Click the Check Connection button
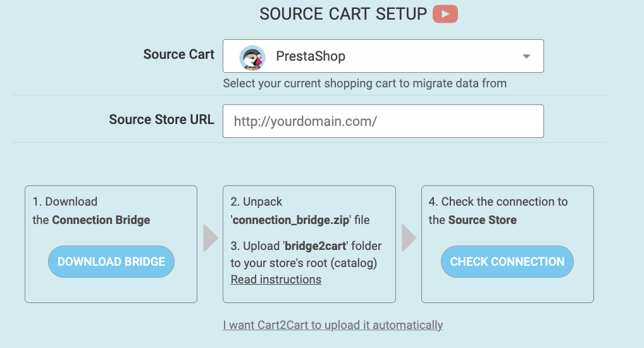Image resolution: width=644 pixels, height=348 pixels. coord(507,262)
